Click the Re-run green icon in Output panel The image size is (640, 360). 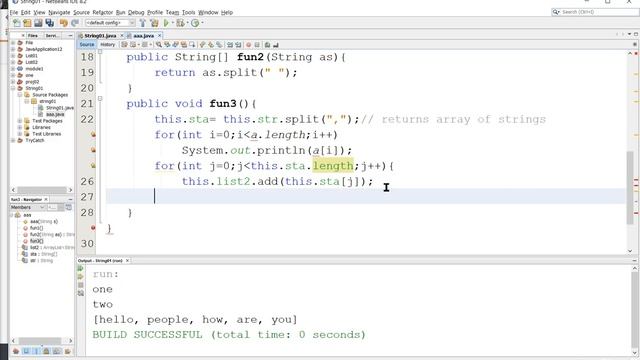[x=80, y=269]
